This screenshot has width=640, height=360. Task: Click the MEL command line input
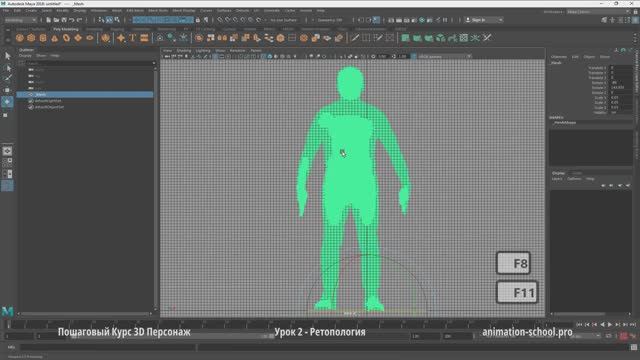click(x=108, y=347)
